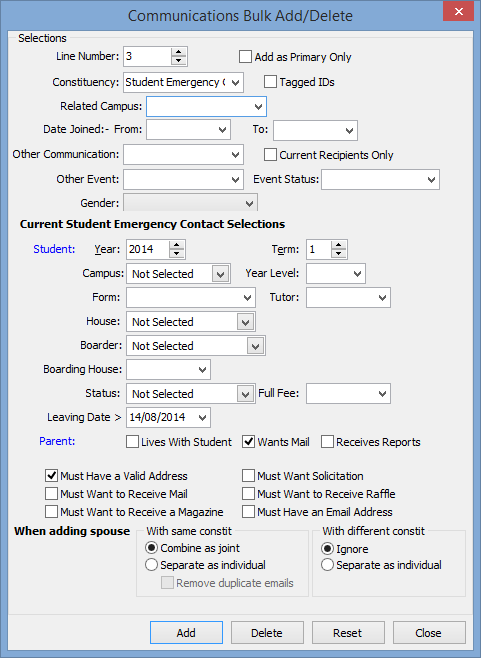The height and width of the screenshot is (658, 481).
Task: Increase the Term spinner value
Action: pyautogui.click(x=338, y=245)
